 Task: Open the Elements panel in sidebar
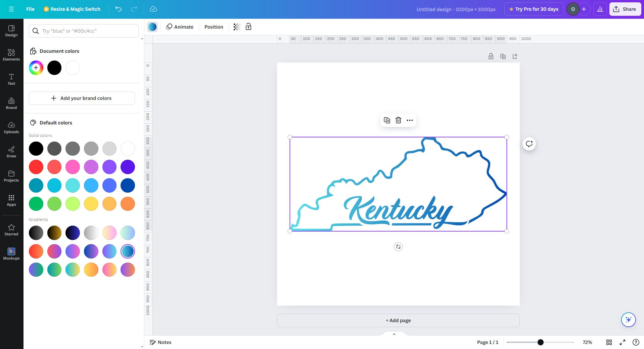click(11, 55)
